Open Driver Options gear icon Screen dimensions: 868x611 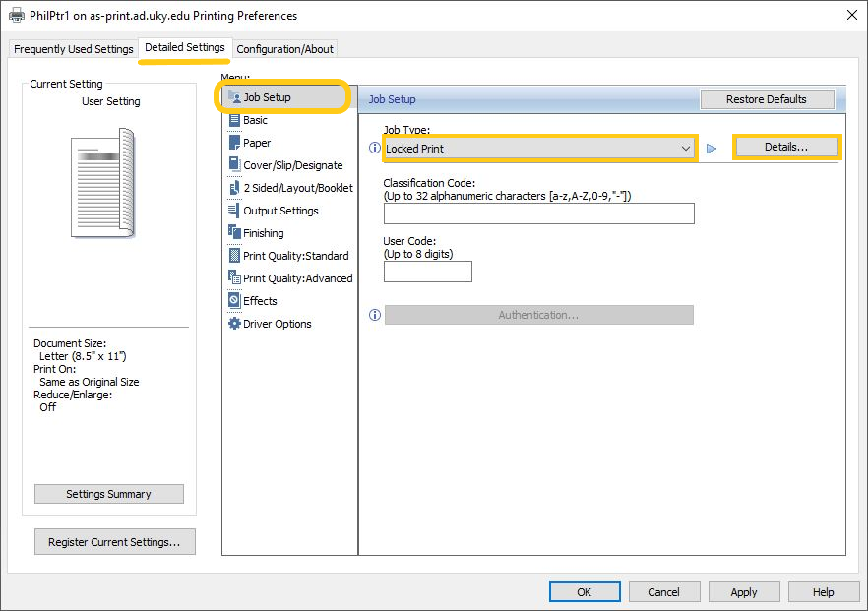pyautogui.click(x=234, y=323)
